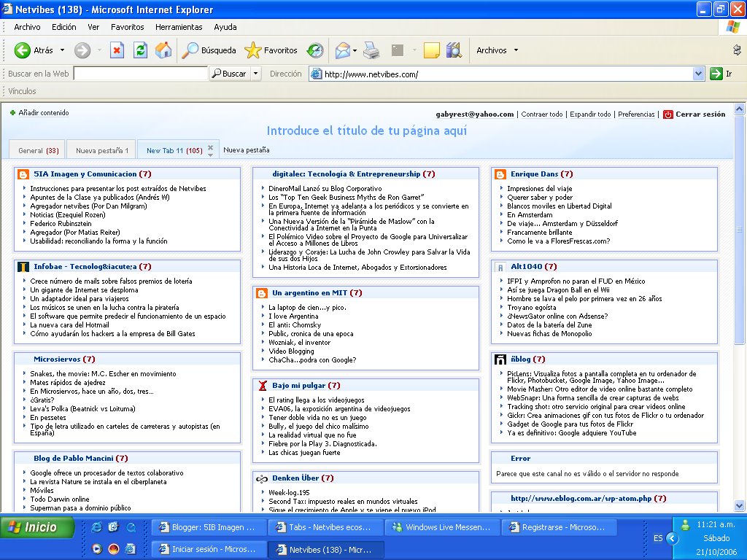
Task: Click the ñblog feed favicon
Action: pos(500,359)
